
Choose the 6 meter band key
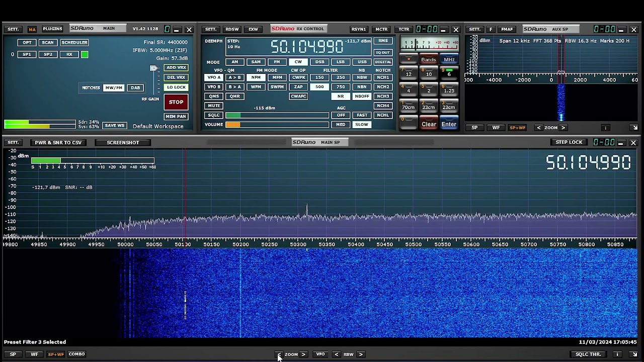[449, 73]
